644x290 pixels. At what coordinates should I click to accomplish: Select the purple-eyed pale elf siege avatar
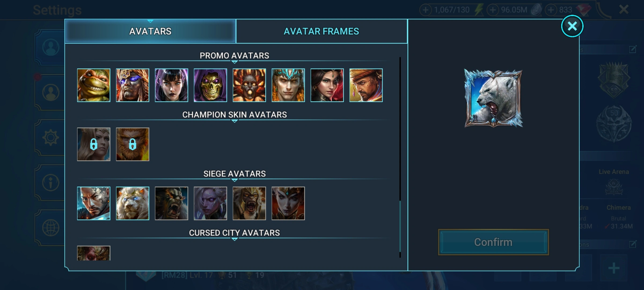click(210, 203)
